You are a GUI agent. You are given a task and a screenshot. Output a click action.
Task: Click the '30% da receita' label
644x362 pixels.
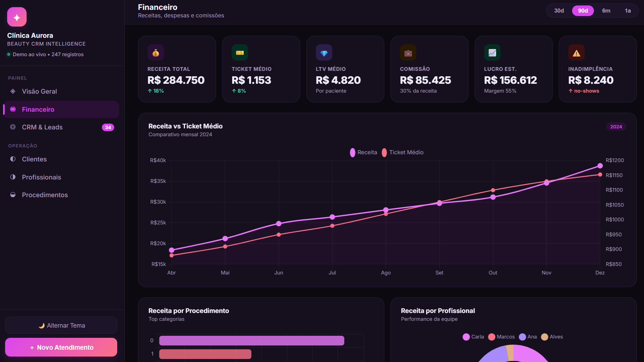click(x=418, y=91)
